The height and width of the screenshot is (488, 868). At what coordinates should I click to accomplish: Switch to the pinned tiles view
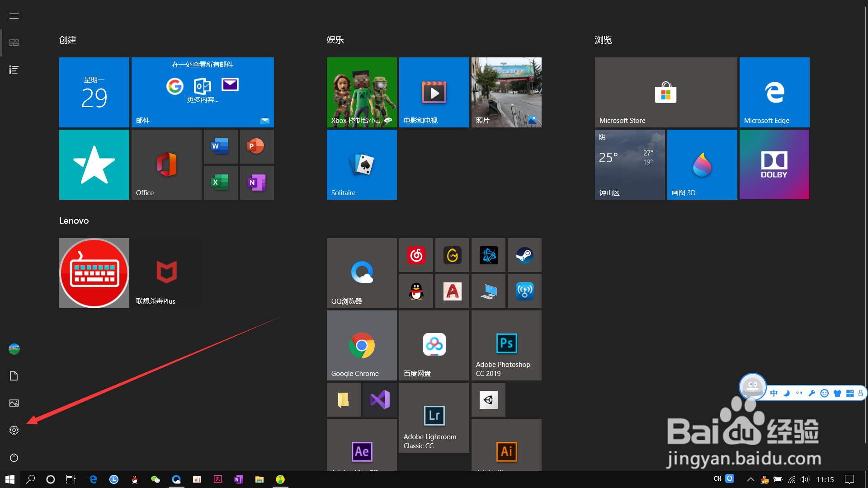click(x=14, y=42)
